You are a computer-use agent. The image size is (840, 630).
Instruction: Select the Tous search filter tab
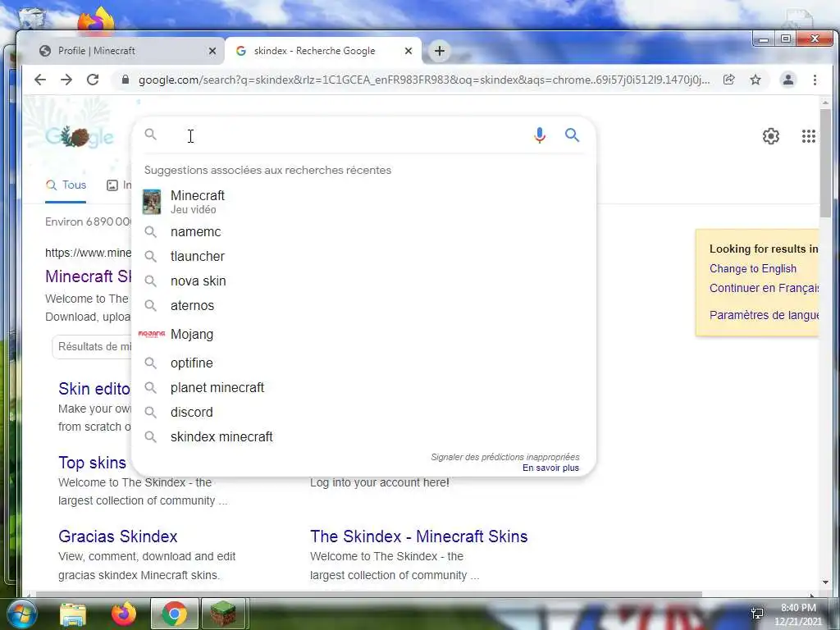66,185
